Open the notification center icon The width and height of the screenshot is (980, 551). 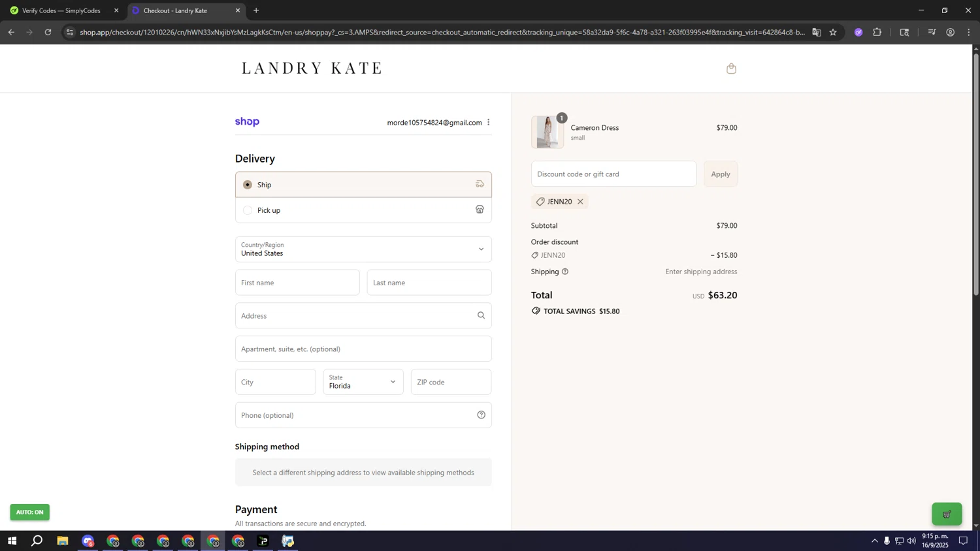click(x=963, y=541)
